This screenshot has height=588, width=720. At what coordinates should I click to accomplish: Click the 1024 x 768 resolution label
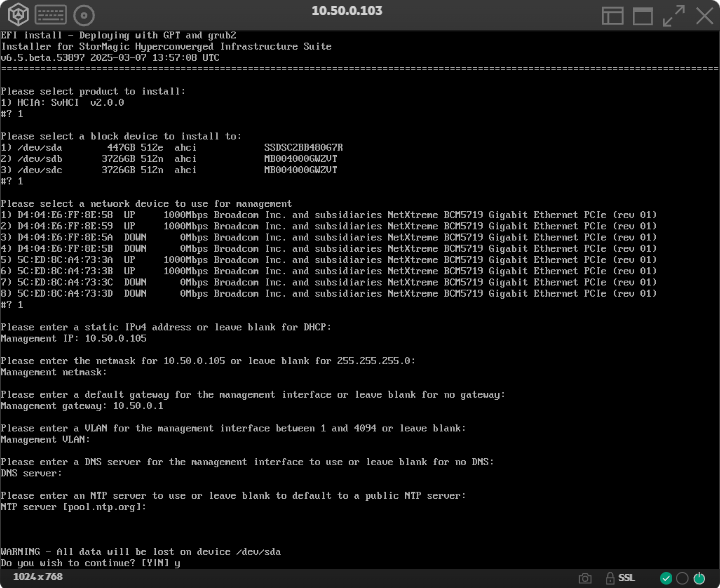coord(38,577)
